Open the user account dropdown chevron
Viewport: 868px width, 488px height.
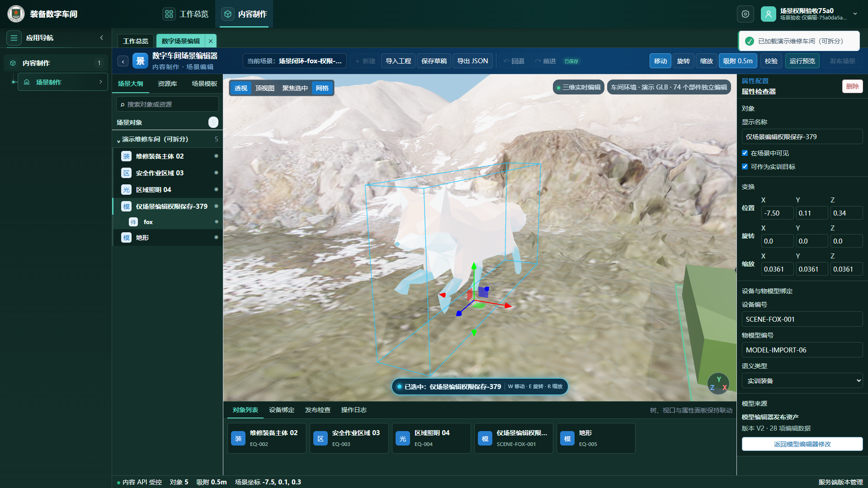(855, 14)
